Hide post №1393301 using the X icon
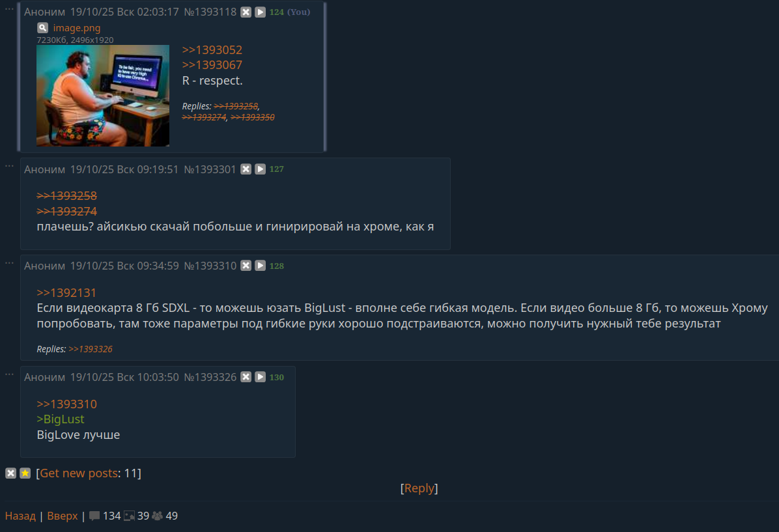Screen dimensions: 779x532 (246, 169)
